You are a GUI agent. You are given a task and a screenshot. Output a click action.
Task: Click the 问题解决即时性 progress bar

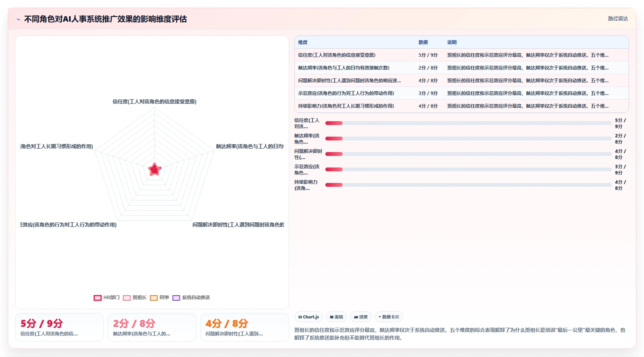468,154
